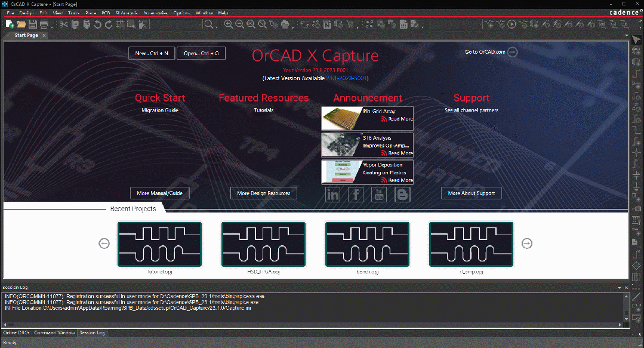Open the Design menu

pyautogui.click(x=26, y=13)
